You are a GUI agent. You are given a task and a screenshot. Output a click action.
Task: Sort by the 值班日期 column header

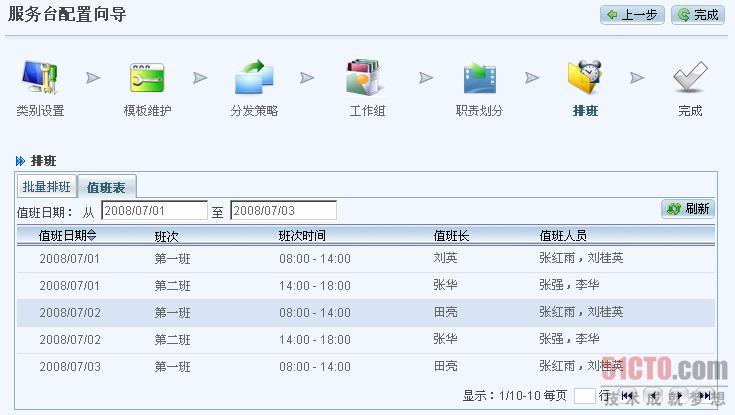[x=68, y=235]
